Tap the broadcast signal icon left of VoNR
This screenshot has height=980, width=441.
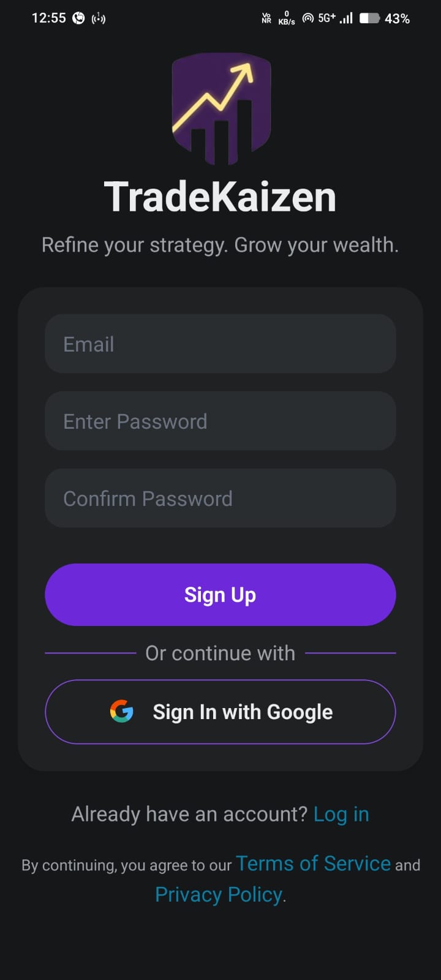98,18
